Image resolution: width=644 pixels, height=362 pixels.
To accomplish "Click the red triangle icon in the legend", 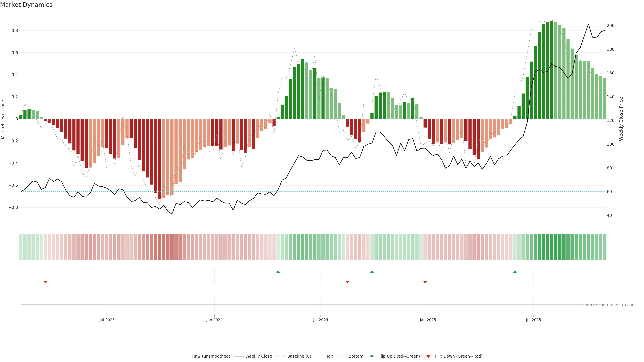I will point(428,356).
